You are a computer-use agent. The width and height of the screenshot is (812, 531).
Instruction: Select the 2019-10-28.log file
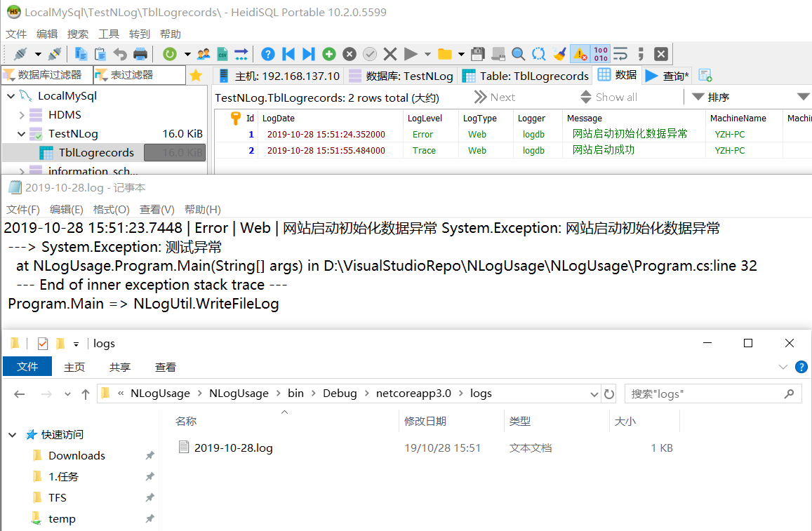pyautogui.click(x=233, y=448)
